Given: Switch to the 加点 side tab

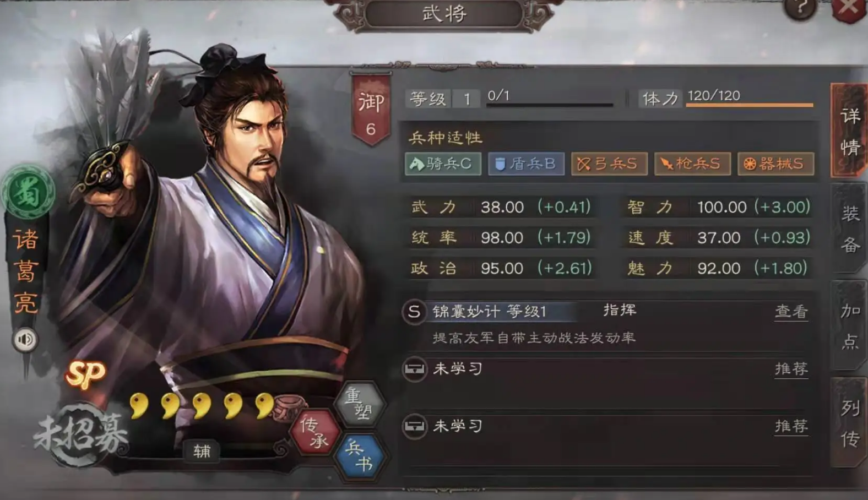Looking at the screenshot, I should pyautogui.click(x=849, y=325).
